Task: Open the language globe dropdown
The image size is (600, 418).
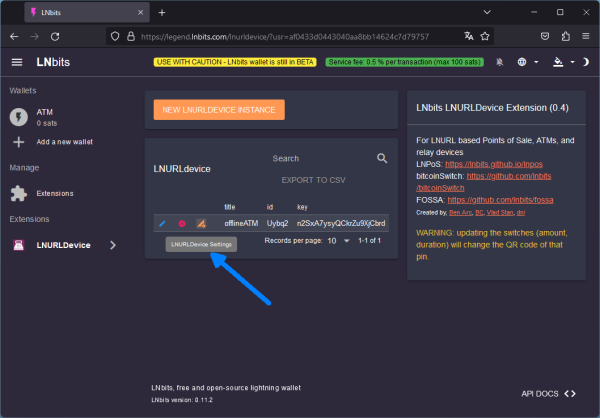Action: (x=528, y=62)
